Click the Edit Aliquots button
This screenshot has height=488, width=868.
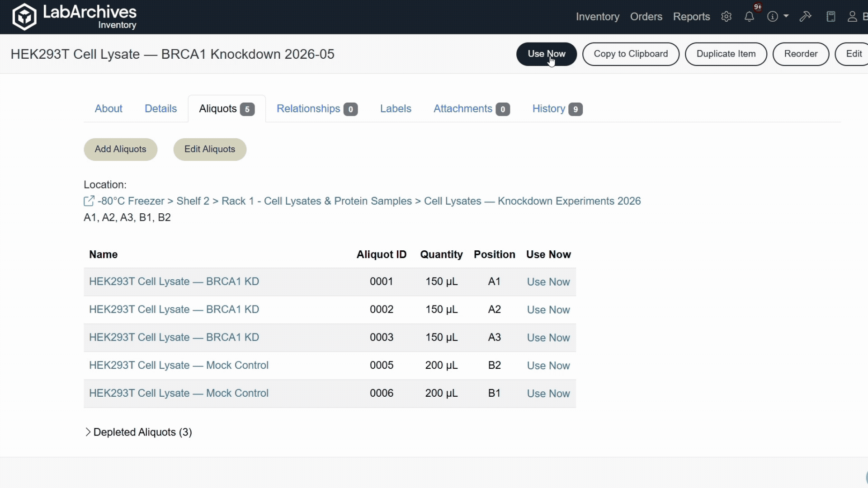(x=210, y=150)
